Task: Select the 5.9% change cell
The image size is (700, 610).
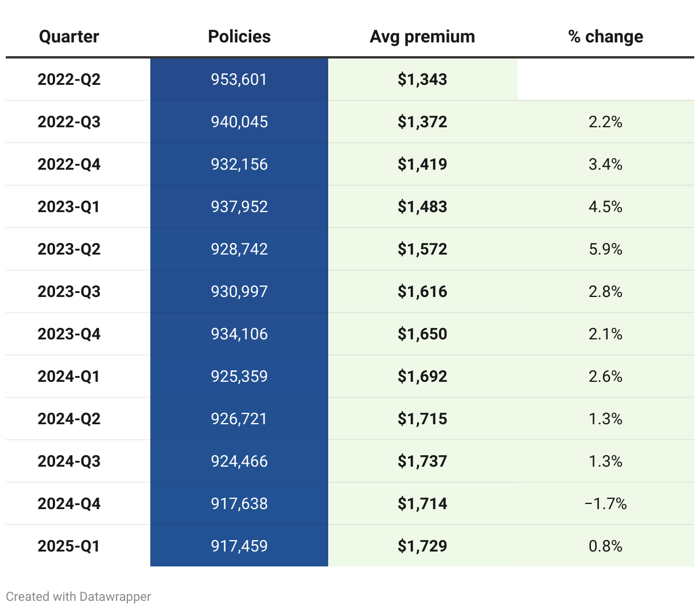Action: (x=605, y=249)
